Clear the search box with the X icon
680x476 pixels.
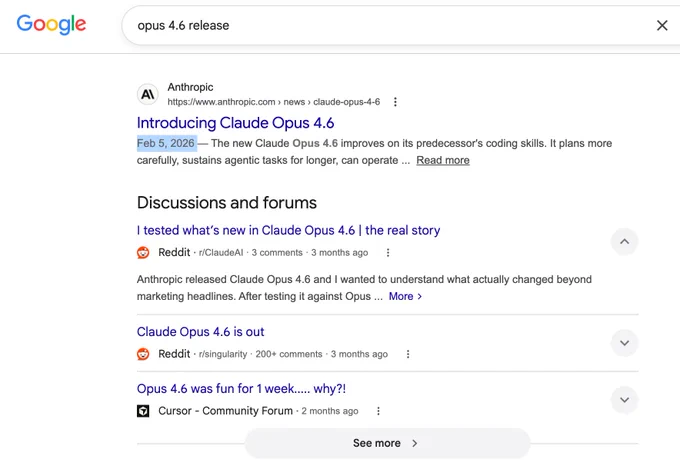tap(662, 26)
